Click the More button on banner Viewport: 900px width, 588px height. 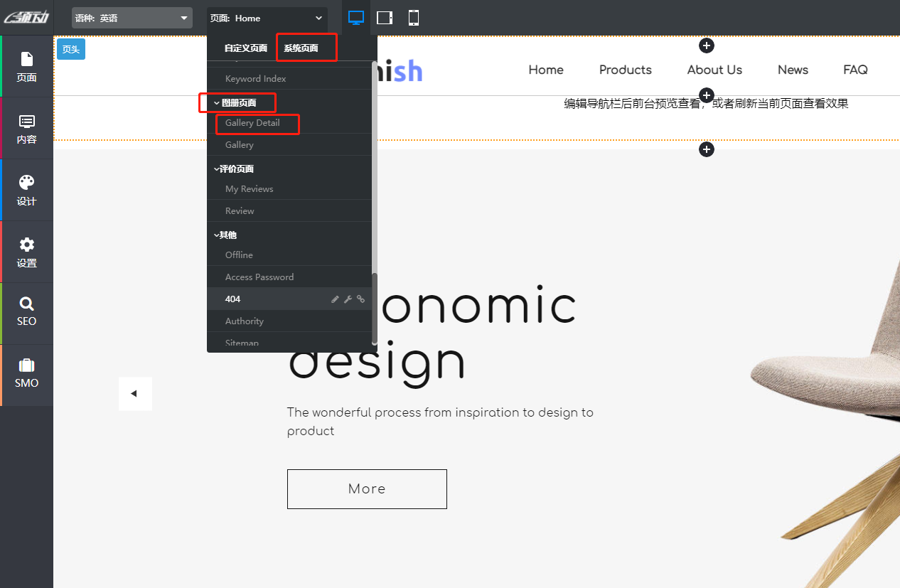point(367,489)
